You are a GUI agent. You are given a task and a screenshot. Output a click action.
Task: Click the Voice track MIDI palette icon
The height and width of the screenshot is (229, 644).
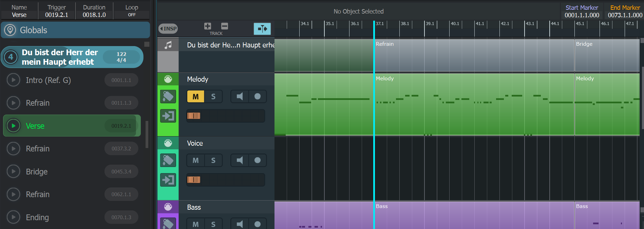[x=168, y=143]
